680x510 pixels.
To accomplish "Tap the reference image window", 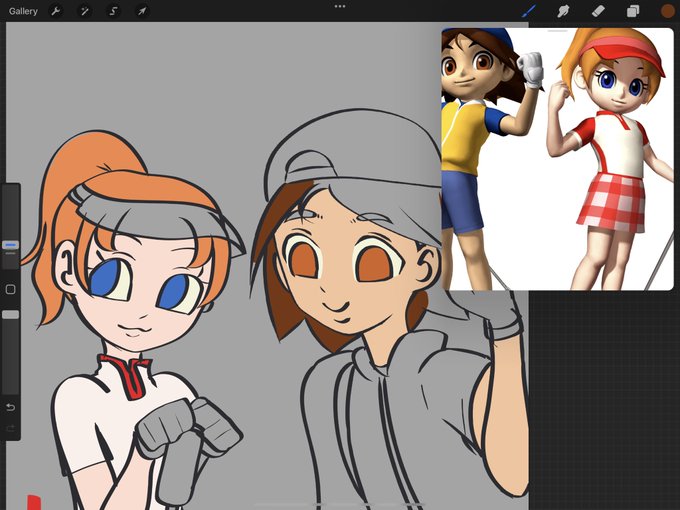I will coord(557,159).
